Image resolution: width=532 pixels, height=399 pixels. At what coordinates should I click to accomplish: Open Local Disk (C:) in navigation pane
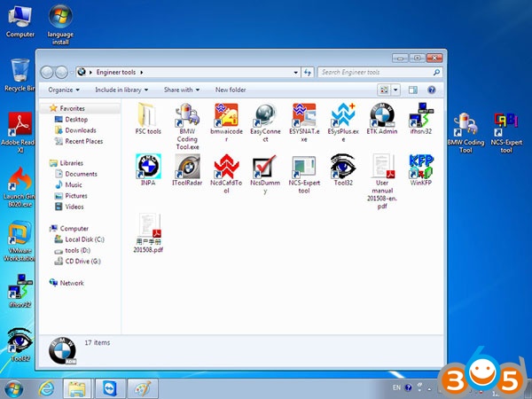point(84,239)
